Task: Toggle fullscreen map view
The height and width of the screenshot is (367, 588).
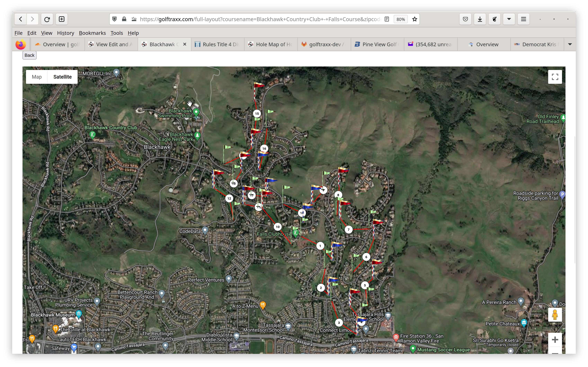Action: [555, 77]
